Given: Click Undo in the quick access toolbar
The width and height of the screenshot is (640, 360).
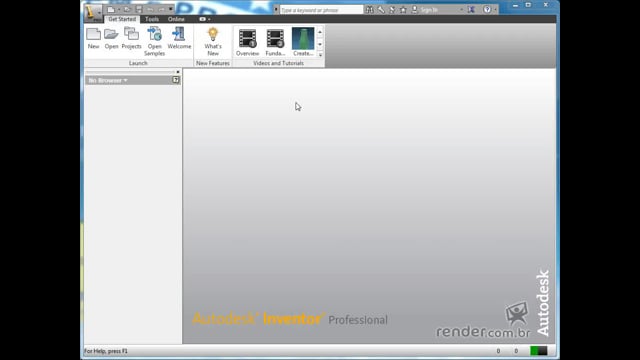Looking at the screenshot, I should pyautogui.click(x=150, y=9).
